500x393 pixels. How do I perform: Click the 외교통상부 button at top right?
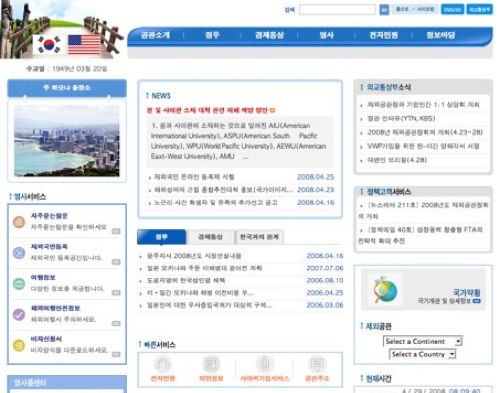tap(479, 9)
